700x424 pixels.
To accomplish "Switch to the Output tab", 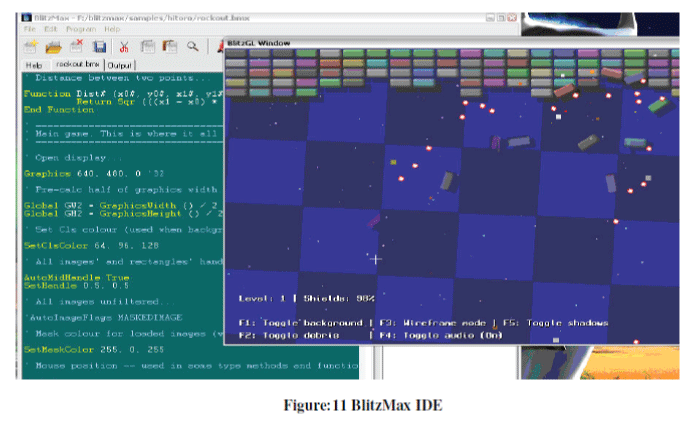I will [119, 65].
